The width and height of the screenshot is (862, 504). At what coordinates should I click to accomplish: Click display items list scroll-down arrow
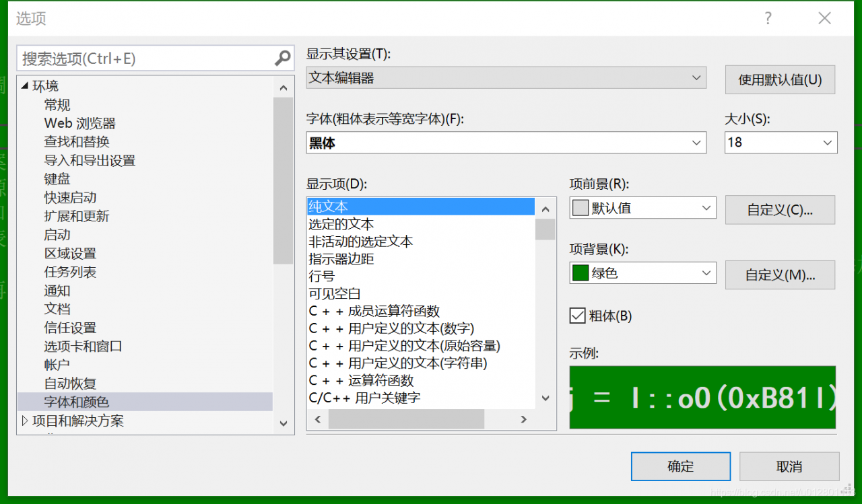[545, 398]
